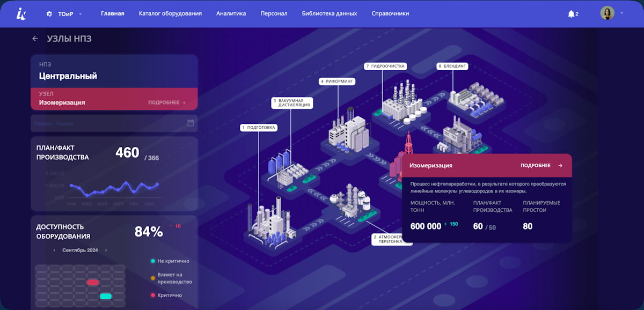Click the arrow icon in Изомеризация popup header
This screenshot has height=310, width=644.
(560, 166)
